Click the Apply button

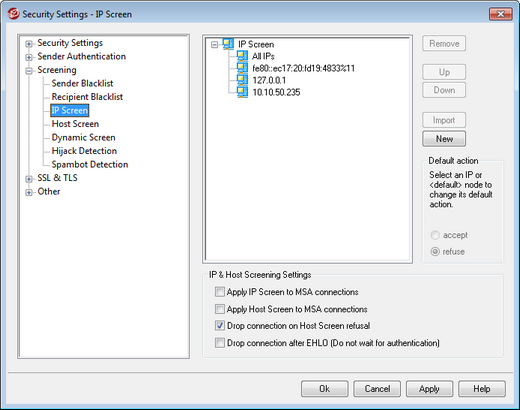429,389
